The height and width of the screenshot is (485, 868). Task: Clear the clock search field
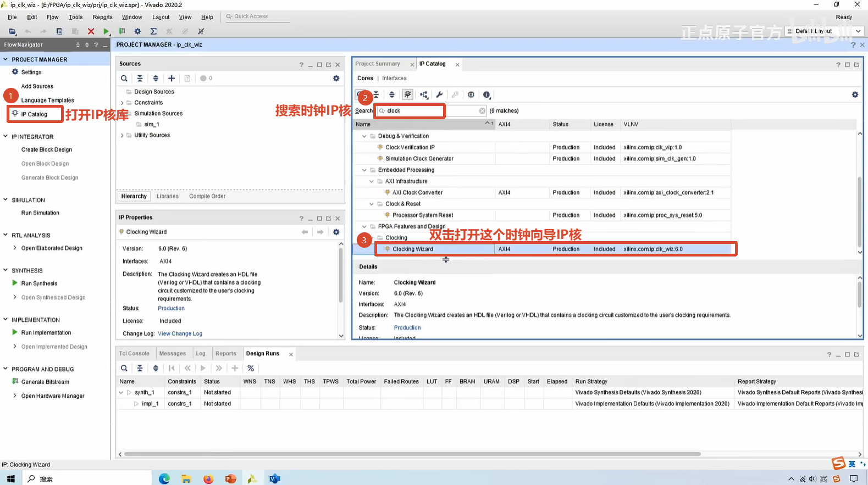pyautogui.click(x=482, y=111)
